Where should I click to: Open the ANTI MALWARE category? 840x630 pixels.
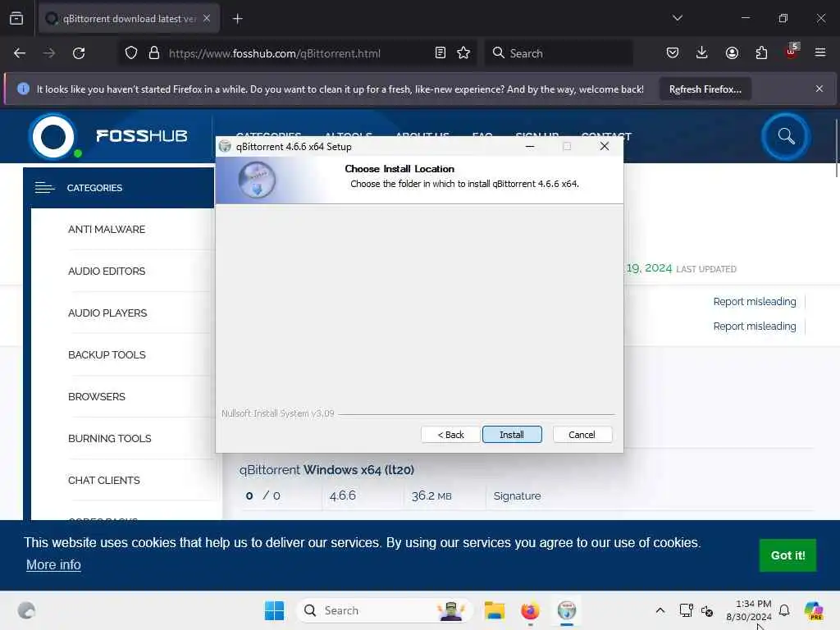point(107,230)
